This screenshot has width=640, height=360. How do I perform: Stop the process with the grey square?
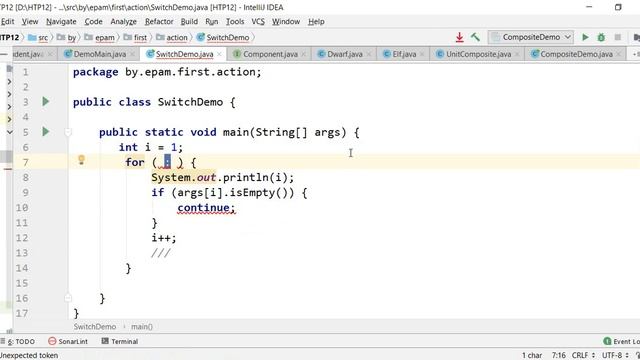point(618,37)
